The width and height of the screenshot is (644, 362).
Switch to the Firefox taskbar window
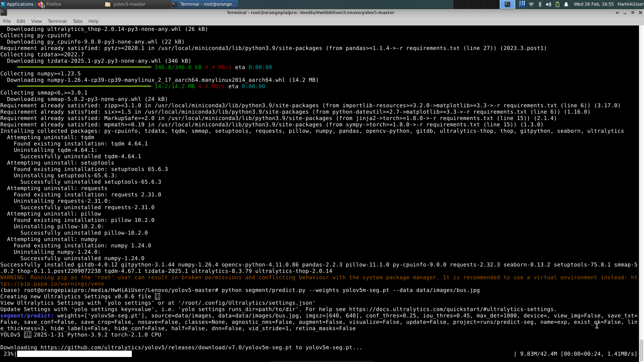click(54, 4)
